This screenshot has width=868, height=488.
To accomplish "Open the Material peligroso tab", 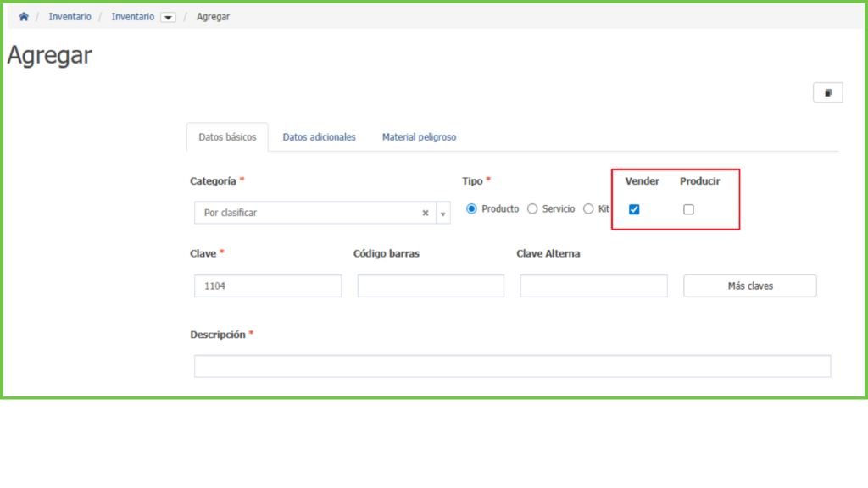I will (x=419, y=137).
